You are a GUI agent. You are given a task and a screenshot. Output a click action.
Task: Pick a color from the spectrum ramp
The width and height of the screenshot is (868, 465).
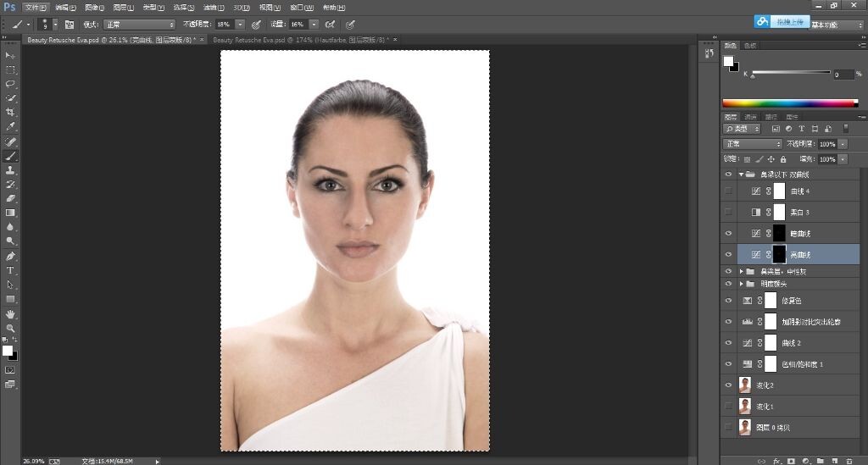tap(790, 102)
